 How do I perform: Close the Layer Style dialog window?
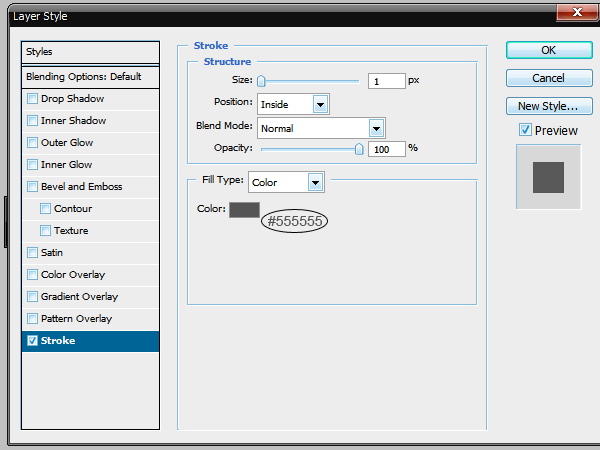[576, 12]
